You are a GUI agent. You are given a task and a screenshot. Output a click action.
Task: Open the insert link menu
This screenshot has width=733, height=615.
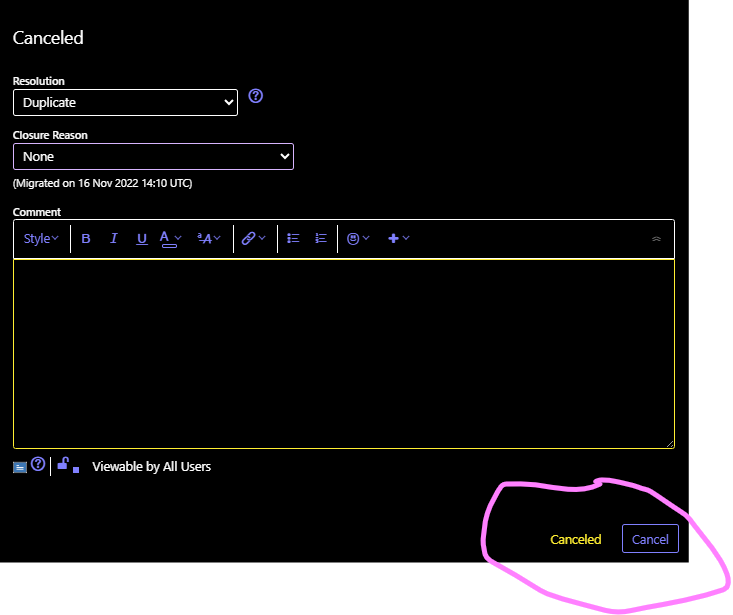[254, 239]
